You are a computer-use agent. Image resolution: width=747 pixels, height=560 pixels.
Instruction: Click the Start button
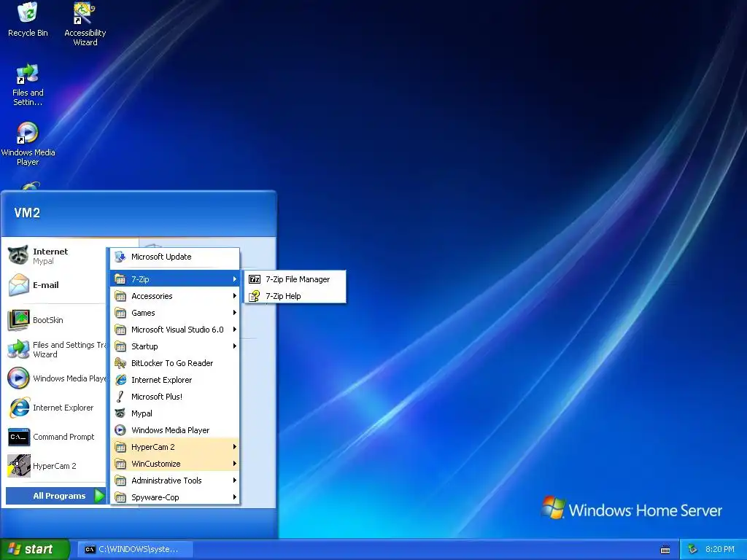(34, 549)
